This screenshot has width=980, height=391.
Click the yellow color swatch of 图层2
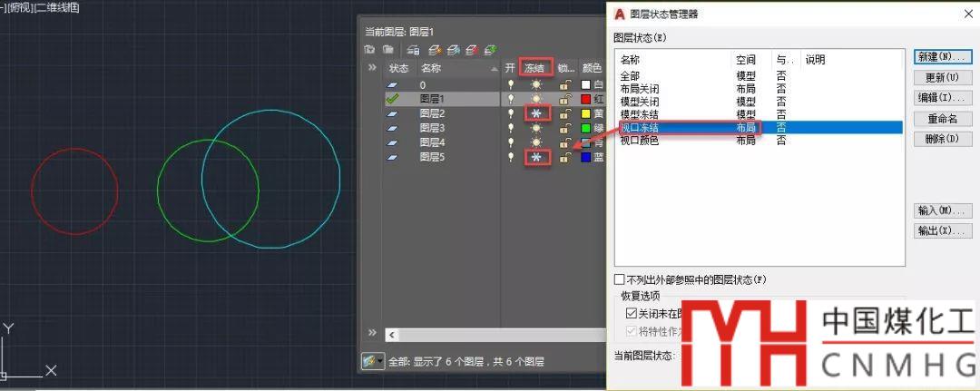pyautogui.click(x=585, y=113)
